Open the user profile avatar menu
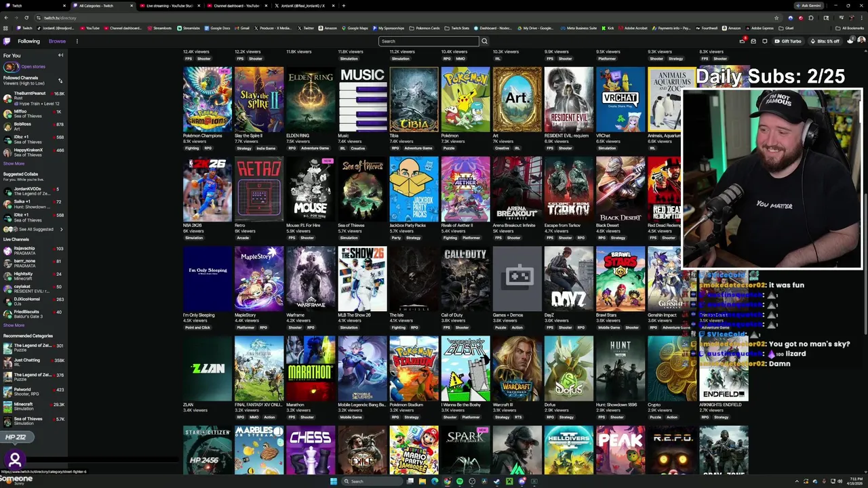This screenshot has height=488, width=868. [861, 41]
